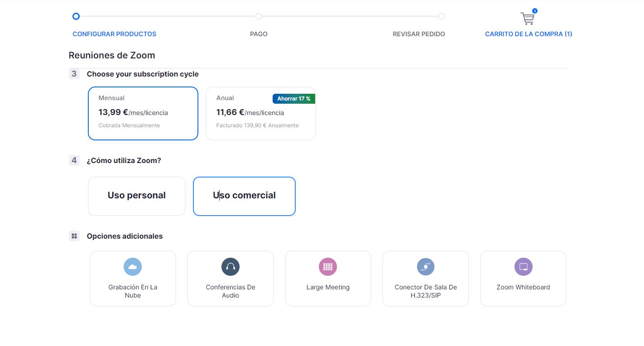644x346 pixels.
Task: Go to the Revisar Pedido step
Action: 419,34
